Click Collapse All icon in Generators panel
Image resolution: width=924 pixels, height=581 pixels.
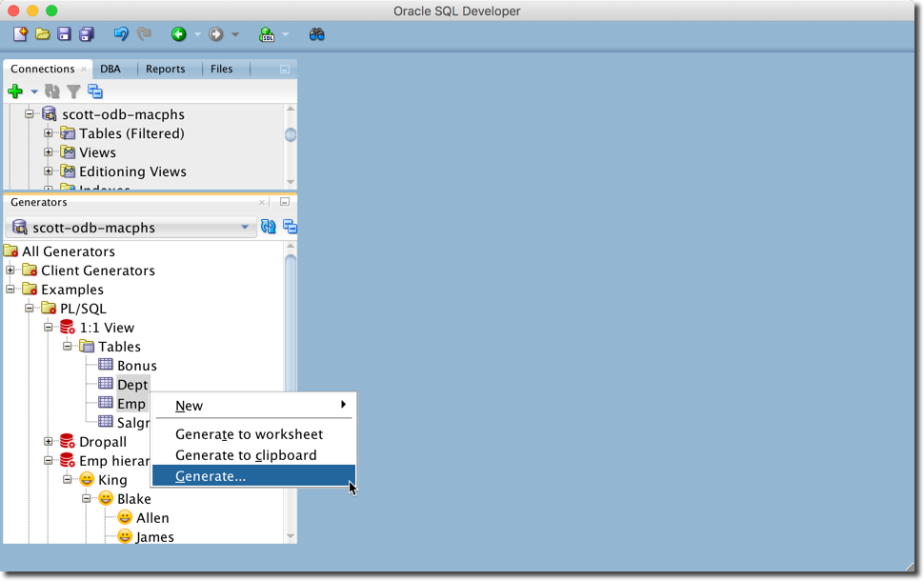(x=290, y=227)
